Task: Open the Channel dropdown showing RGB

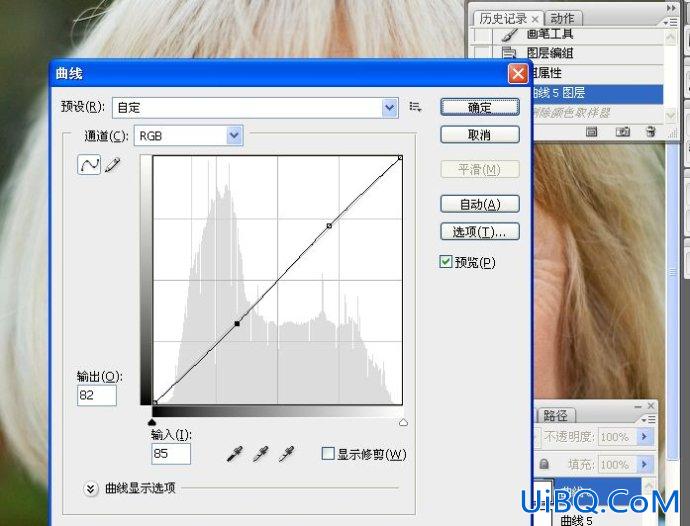Action: coord(188,136)
